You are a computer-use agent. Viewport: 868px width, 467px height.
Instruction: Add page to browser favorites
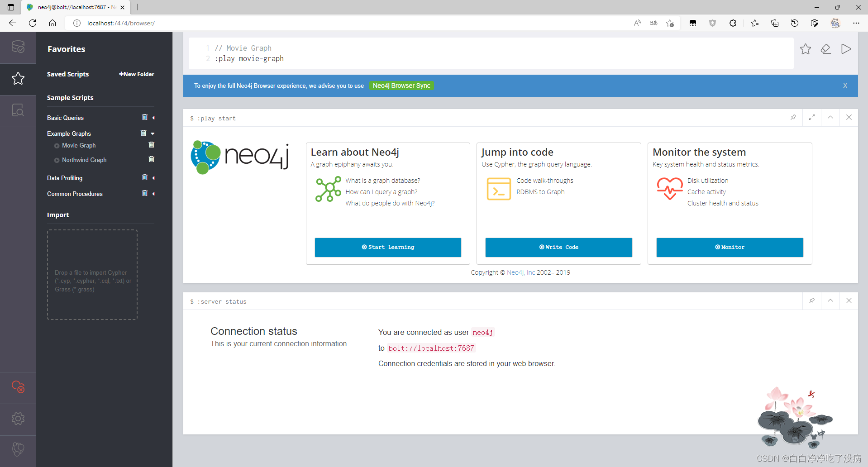tap(670, 23)
